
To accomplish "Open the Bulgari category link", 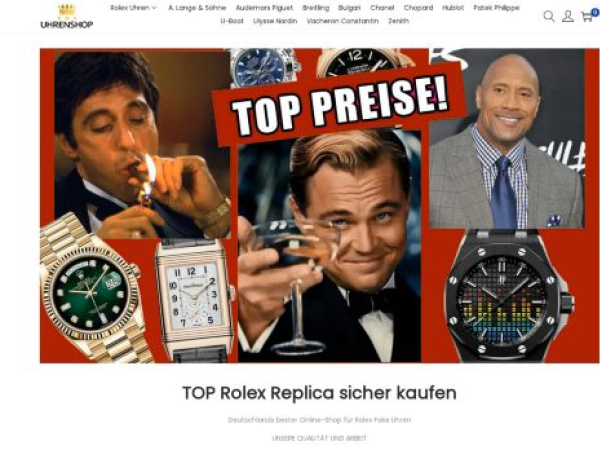I will coord(349,8).
